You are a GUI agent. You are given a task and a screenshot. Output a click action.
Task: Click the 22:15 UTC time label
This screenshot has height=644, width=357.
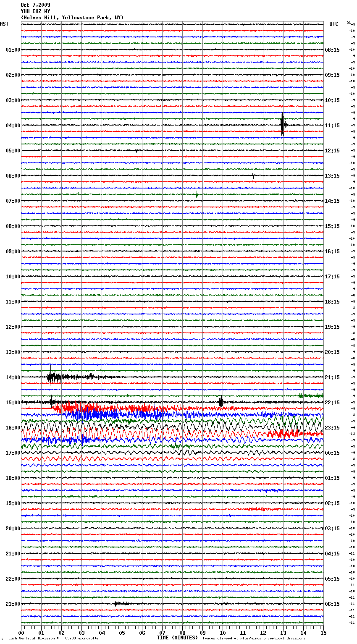coord(332,403)
